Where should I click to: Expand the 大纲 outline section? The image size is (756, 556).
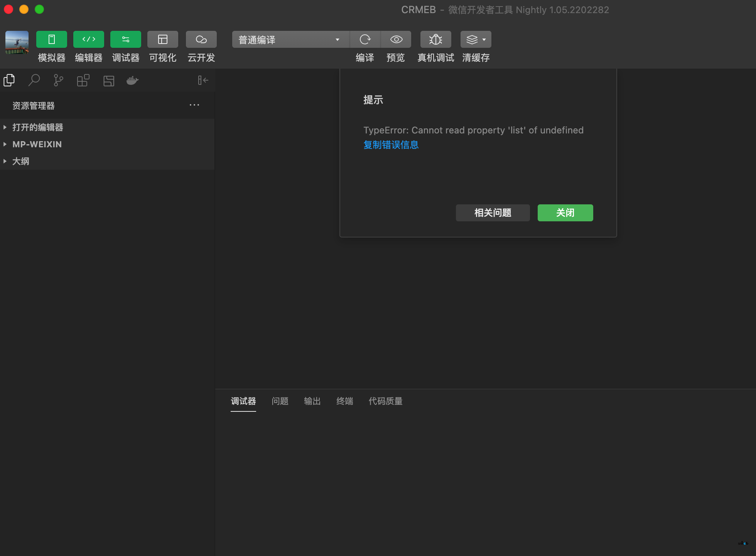pyautogui.click(x=107, y=161)
